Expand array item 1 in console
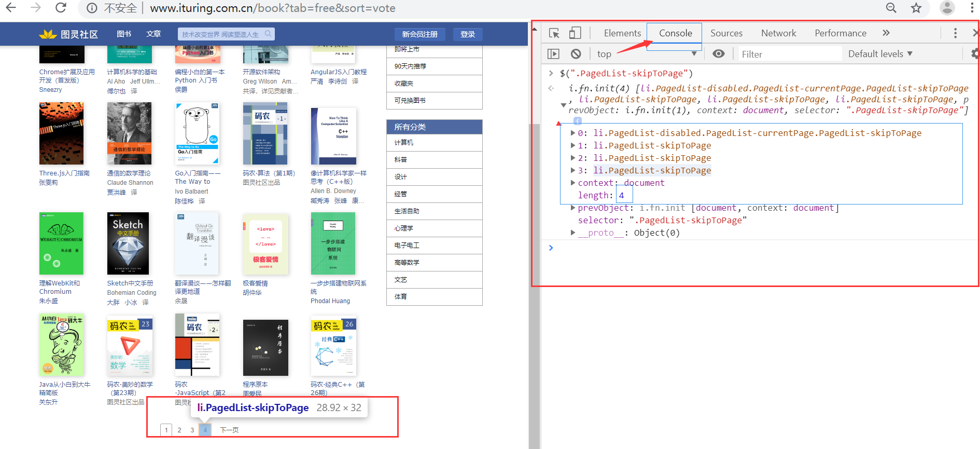This screenshot has height=449, width=980. coord(573,145)
